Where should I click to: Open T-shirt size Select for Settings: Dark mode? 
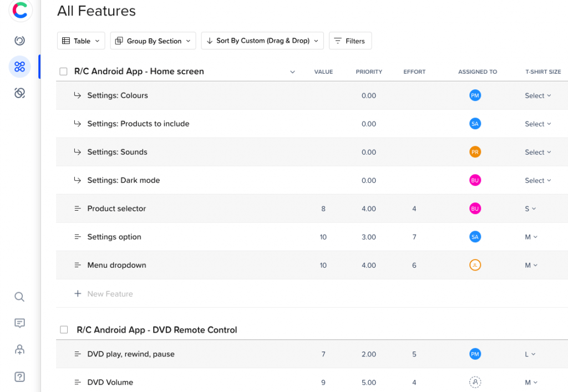(538, 180)
